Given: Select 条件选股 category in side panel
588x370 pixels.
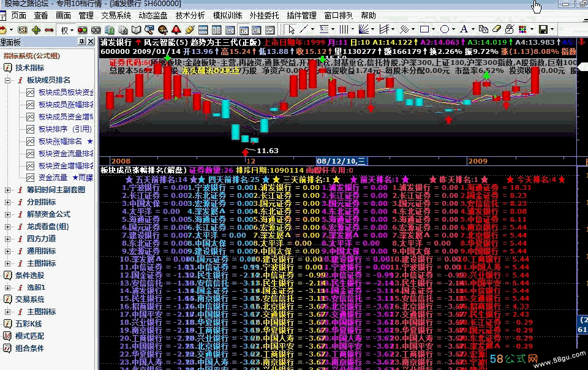Looking at the screenshot, I should pyautogui.click(x=29, y=276).
